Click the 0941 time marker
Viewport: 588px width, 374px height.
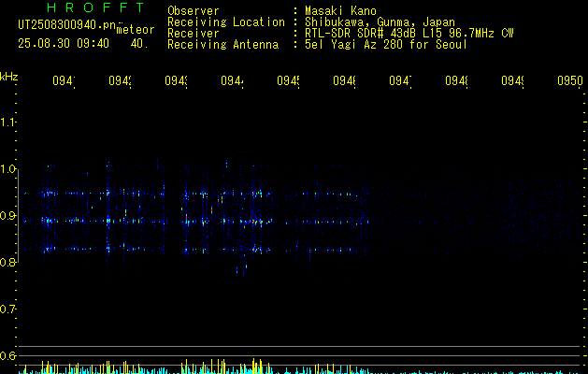click(x=64, y=80)
